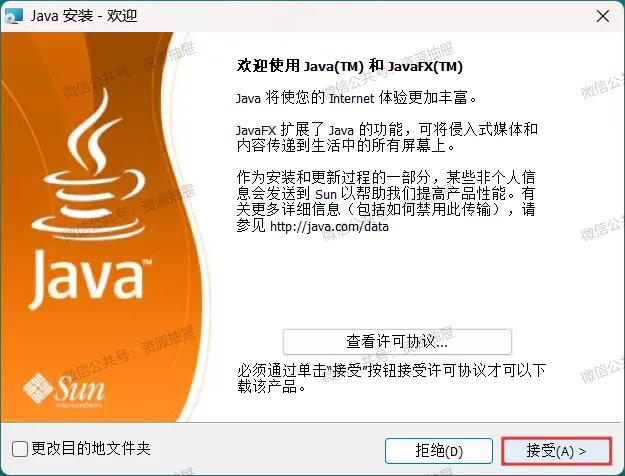
Task: Click the Sun microsystems text logo
Action: click(80, 391)
